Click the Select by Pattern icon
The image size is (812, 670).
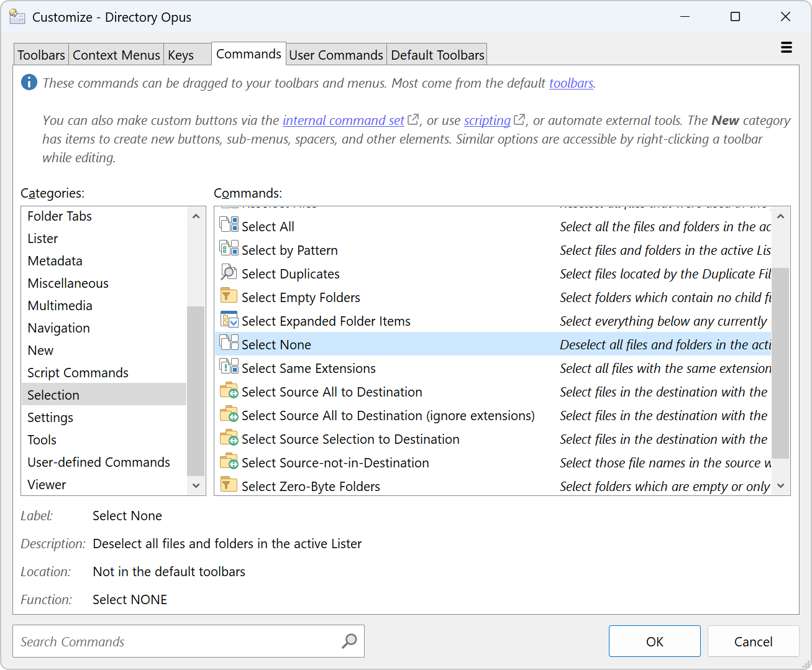coord(229,248)
